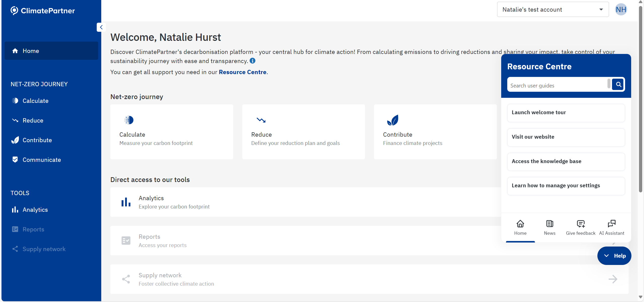The image size is (644, 302).
Task: Click the search magnifier icon in Resource Centre
Action: point(618,84)
